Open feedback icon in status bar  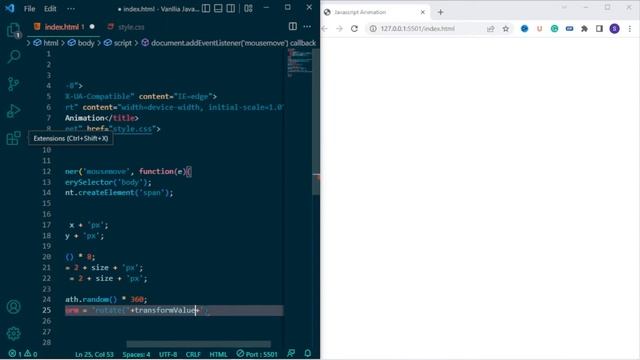(x=291, y=353)
